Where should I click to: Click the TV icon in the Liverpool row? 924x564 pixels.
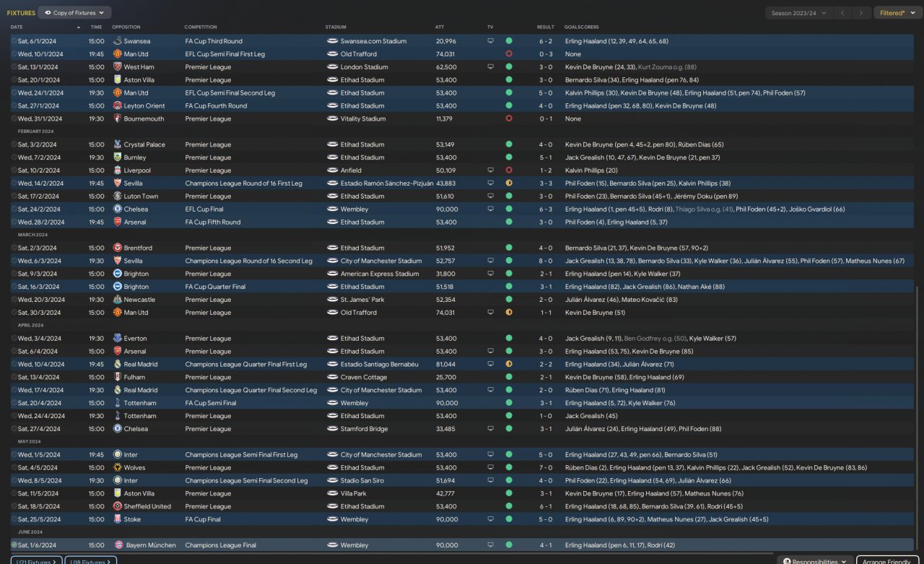pyautogui.click(x=491, y=170)
